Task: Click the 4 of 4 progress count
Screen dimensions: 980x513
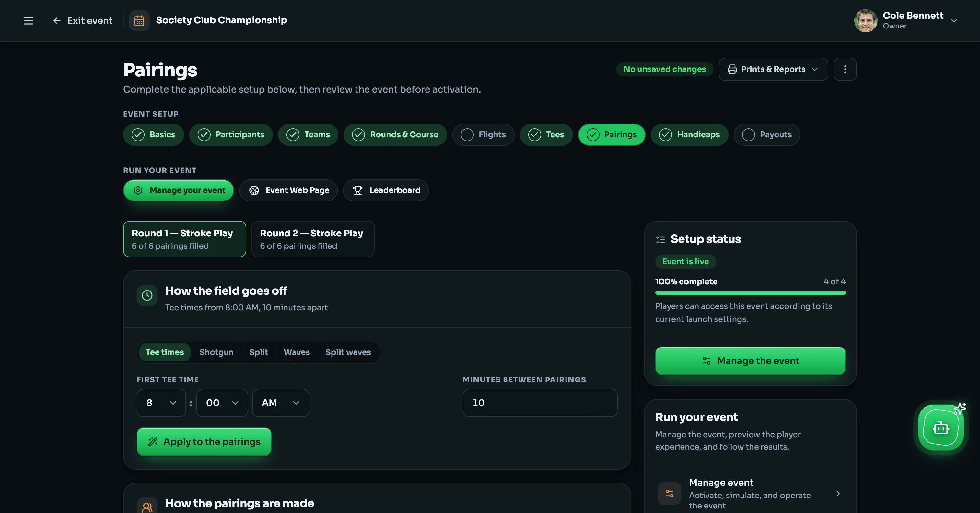Action: (834, 281)
